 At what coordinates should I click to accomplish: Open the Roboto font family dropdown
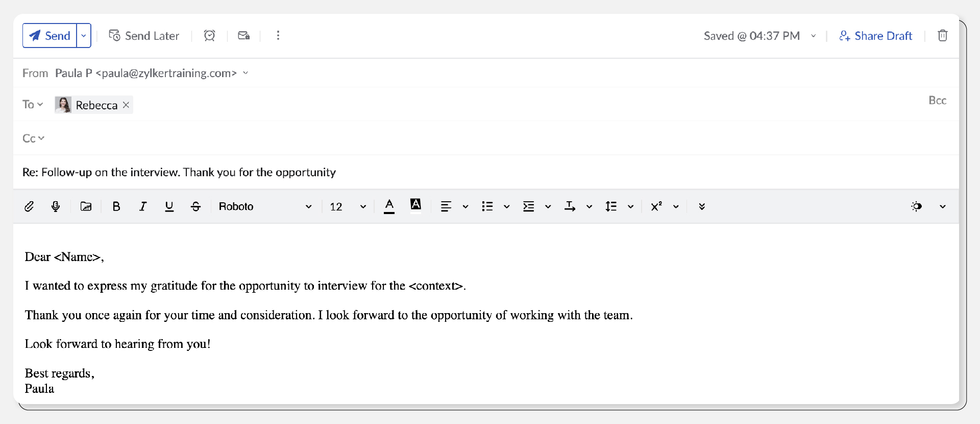point(265,206)
